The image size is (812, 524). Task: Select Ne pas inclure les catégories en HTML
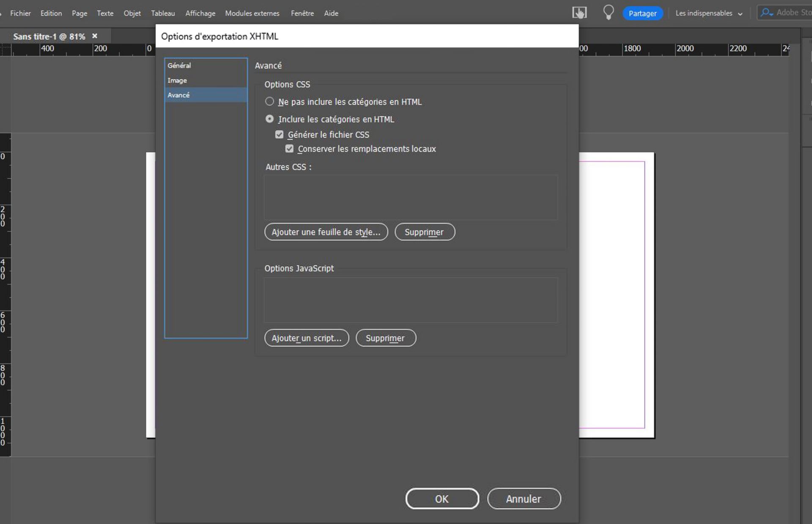(x=269, y=101)
